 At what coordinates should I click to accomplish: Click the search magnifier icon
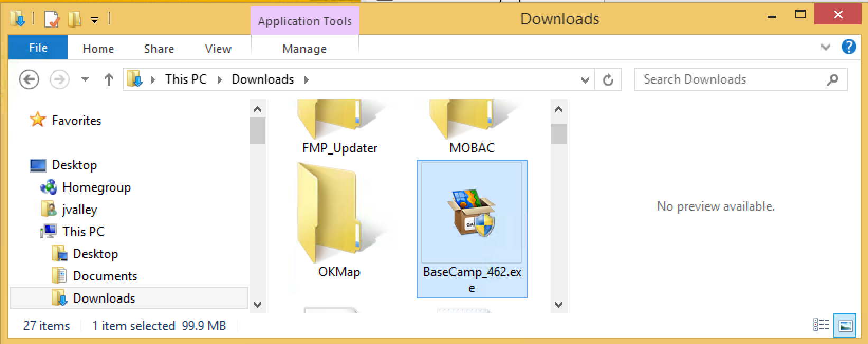pyautogui.click(x=832, y=79)
